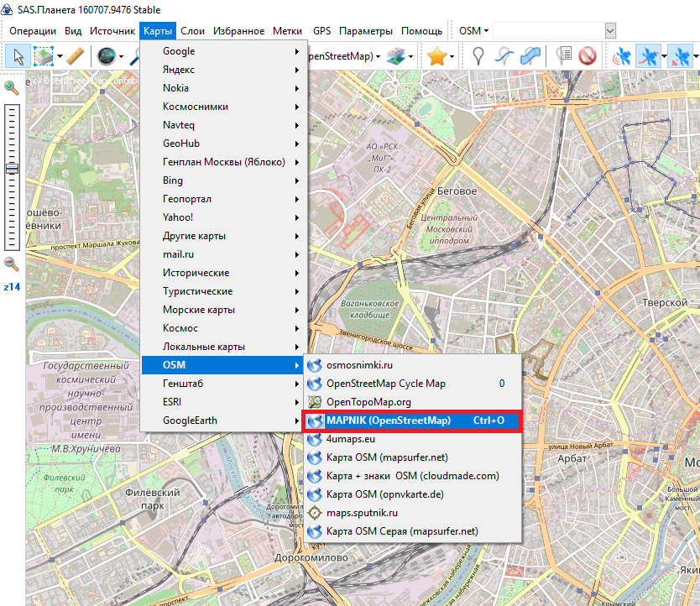Choose Карта OSM (mapsurfer.net)
Viewport: 700px width, 606px height.
412,457
